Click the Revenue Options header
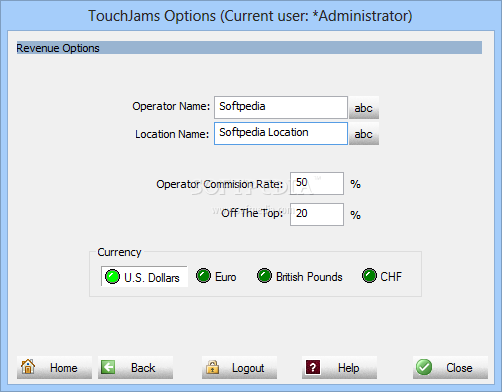Screen dimensions: 502x392 pyautogui.click(x=249, y=48)
